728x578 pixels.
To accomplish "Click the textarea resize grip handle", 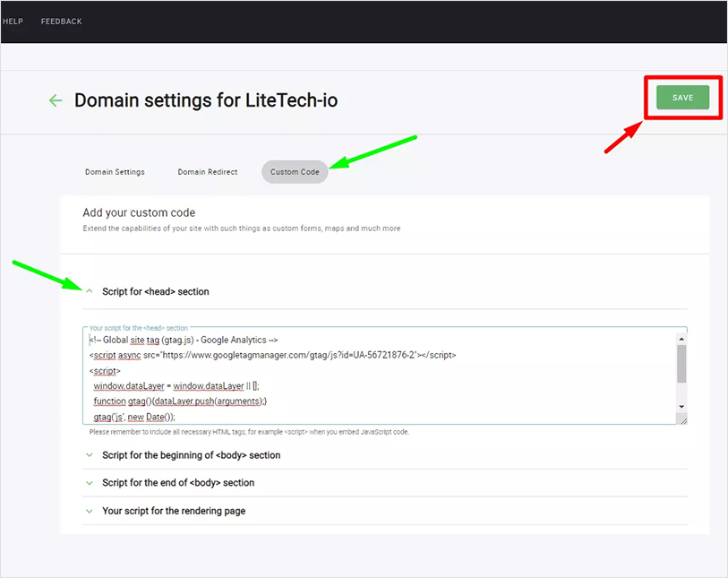I will 684,422.
